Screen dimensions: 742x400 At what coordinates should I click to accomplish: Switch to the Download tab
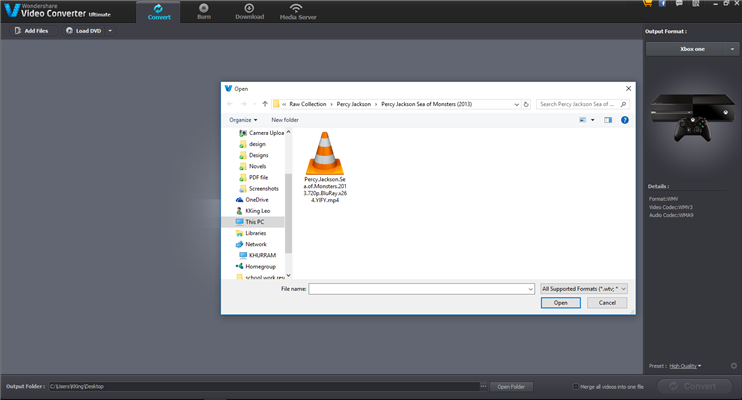click(x=249, y=12)
